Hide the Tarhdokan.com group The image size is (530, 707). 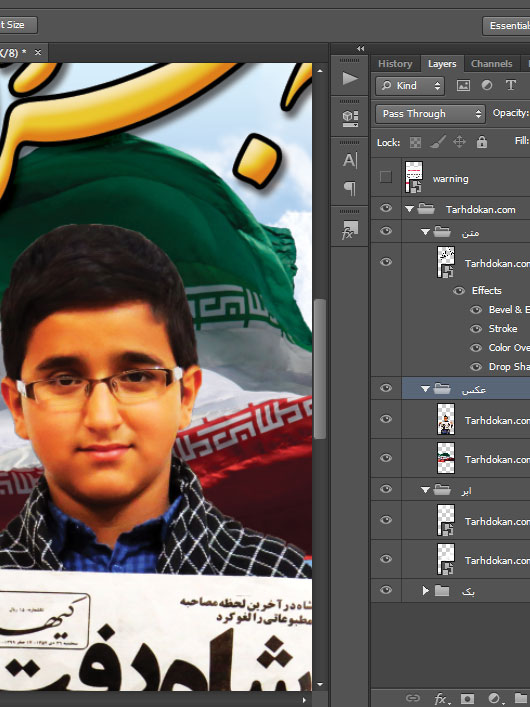tap(386, 208)
